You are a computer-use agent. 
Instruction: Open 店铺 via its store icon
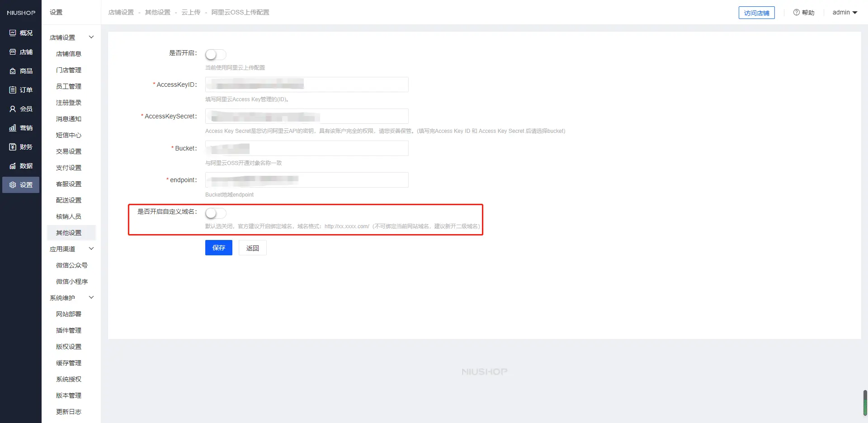pyautogui.click(x=13, y=52)
